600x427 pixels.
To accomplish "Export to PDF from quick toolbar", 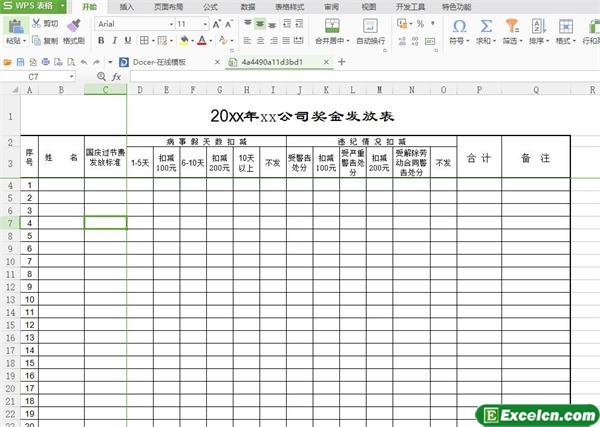I will point(33,62).
